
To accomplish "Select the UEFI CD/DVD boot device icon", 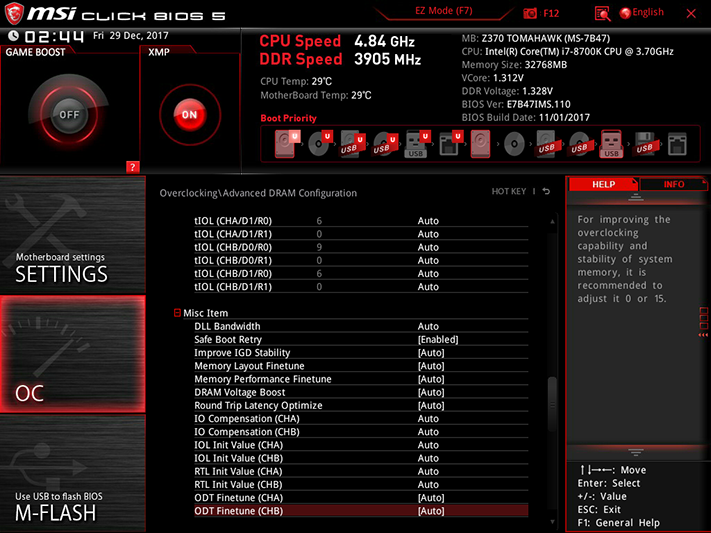I will [x=319, y=144].
